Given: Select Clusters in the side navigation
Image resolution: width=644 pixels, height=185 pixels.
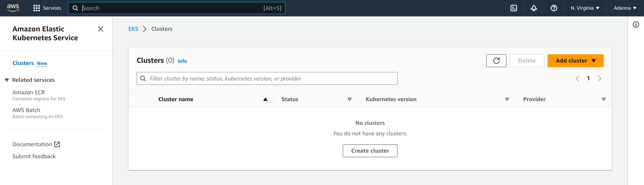Looking at the screenshot, I should pos(23,63).
